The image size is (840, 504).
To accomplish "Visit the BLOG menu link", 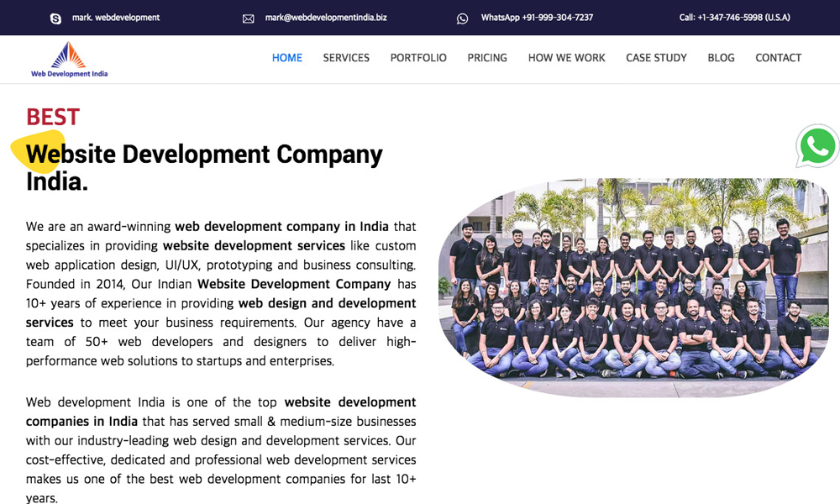I will pos(721,58).
